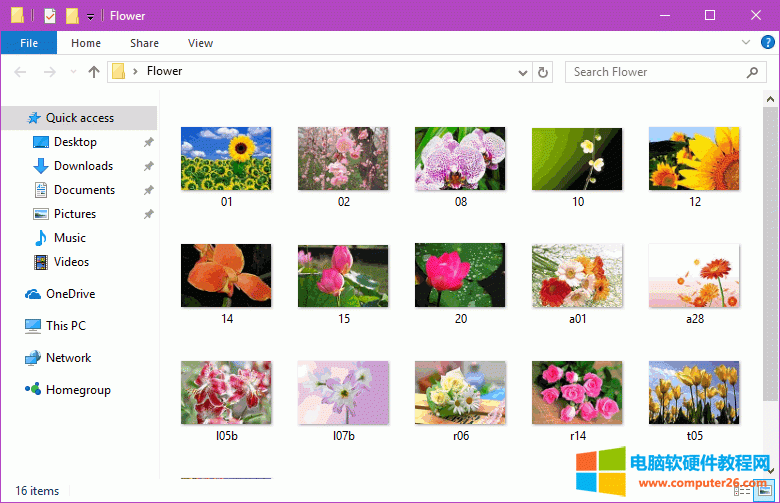Click the search magnifier icon
Viewport: 780px width, 503px height.
tap(753, 72)
